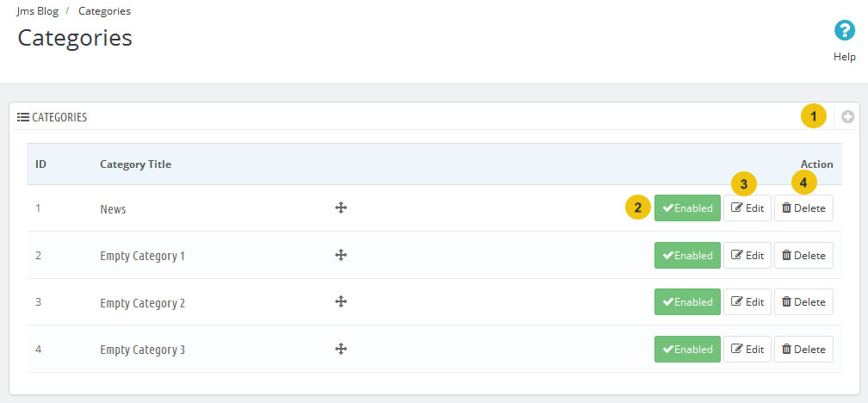
Task: Toggle Enabled status for News category
Action: pos(687,208)
